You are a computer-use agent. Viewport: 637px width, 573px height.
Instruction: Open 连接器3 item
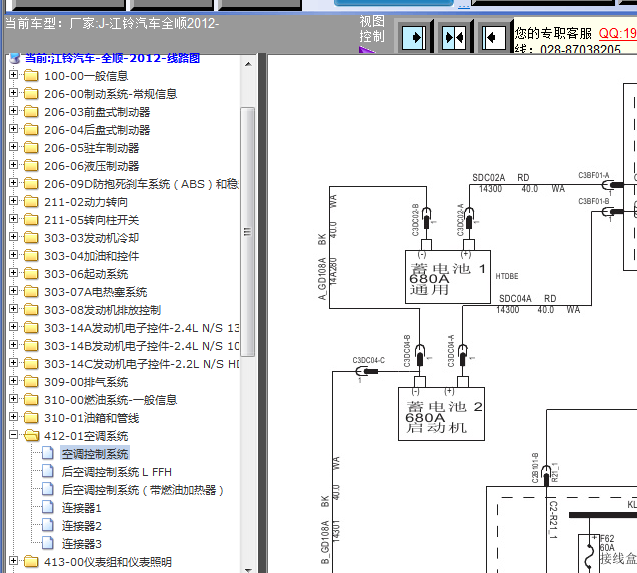(81, 544)
